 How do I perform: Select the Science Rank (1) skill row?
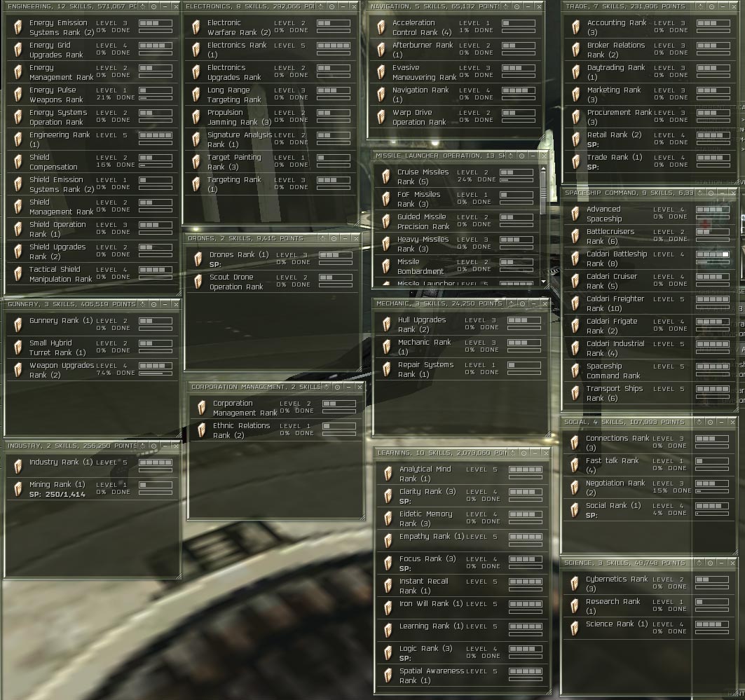pyautogui.click(x=648, y=628)
